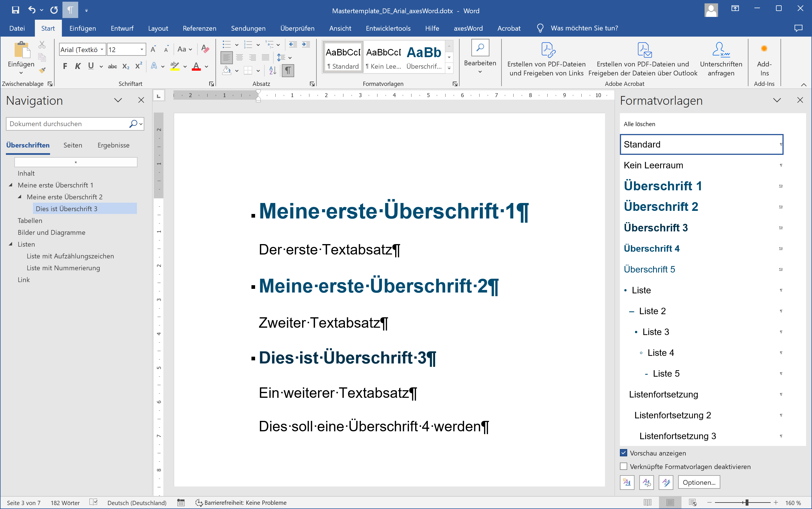Image resolution: width=812 pixels, height=509 pixels.
Task: Undo the last action
Action: point(32,10)
